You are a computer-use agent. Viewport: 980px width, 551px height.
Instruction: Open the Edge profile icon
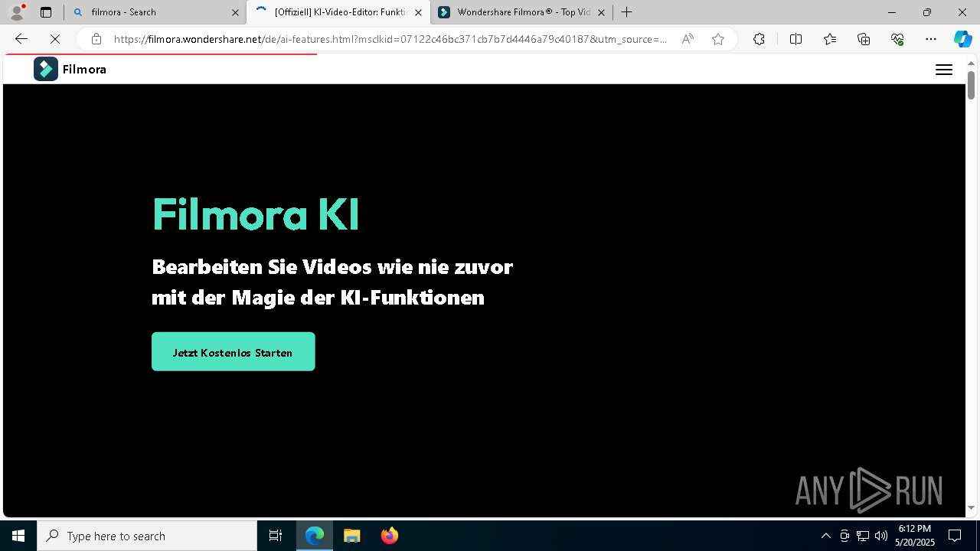pos(17,11)
